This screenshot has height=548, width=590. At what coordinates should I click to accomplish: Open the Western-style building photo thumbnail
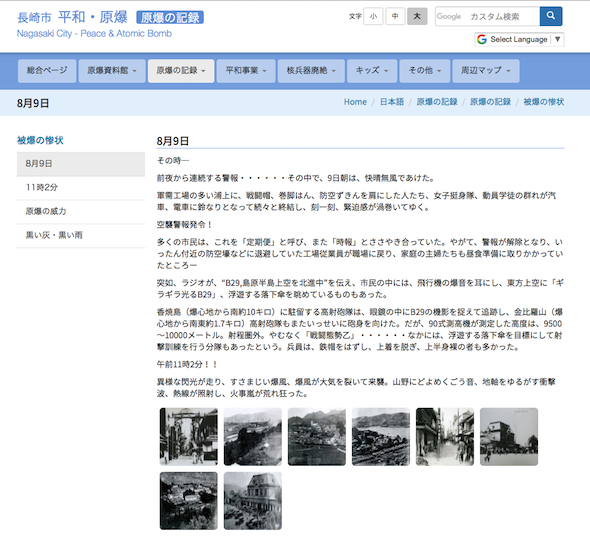pos(252,501)
